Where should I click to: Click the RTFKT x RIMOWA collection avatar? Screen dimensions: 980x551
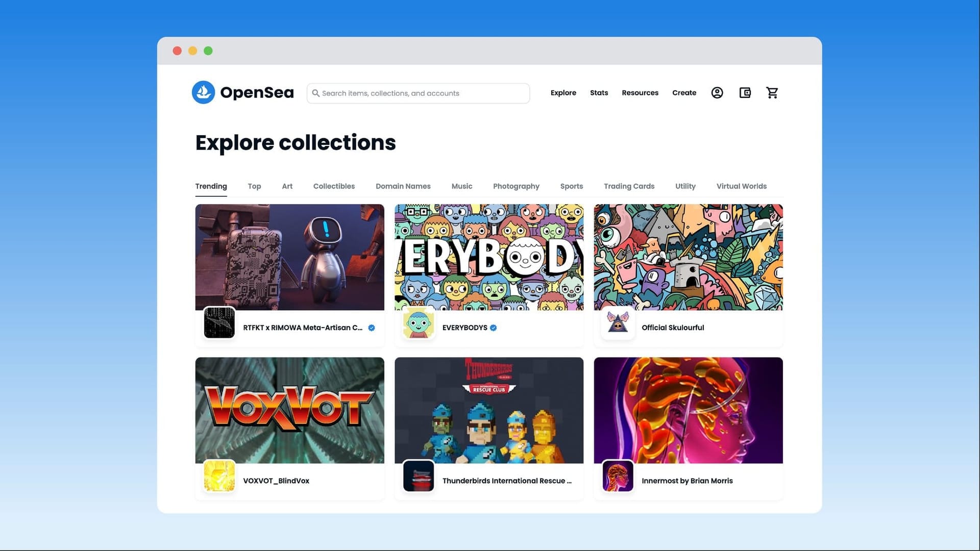tap(219, 322)
